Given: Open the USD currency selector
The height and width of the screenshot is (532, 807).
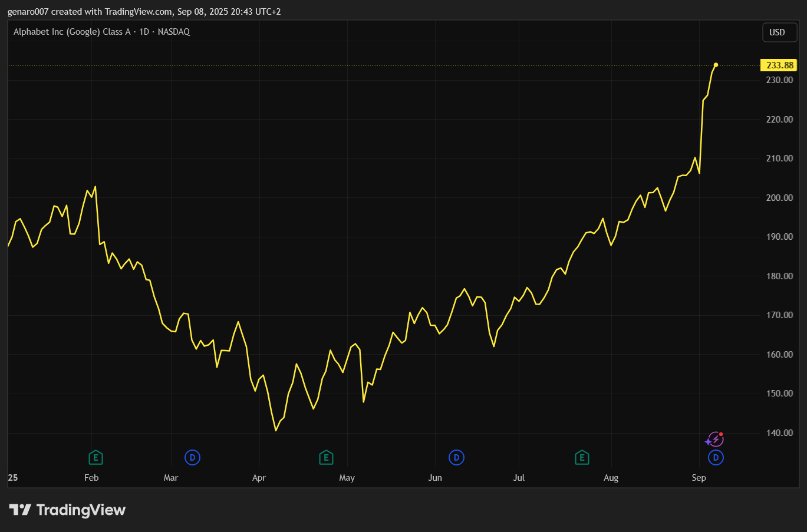Looking at the screenshot, I should pos(777,32).
